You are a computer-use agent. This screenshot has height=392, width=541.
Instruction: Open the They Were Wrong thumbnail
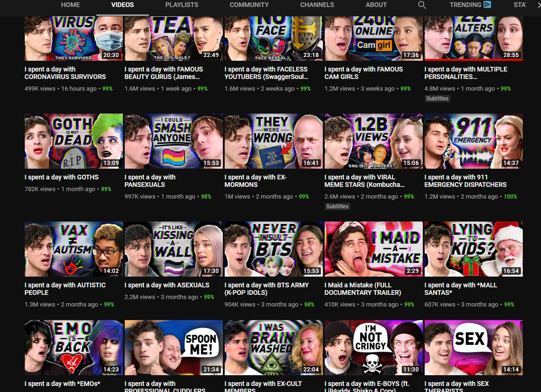tap(274, 141)
